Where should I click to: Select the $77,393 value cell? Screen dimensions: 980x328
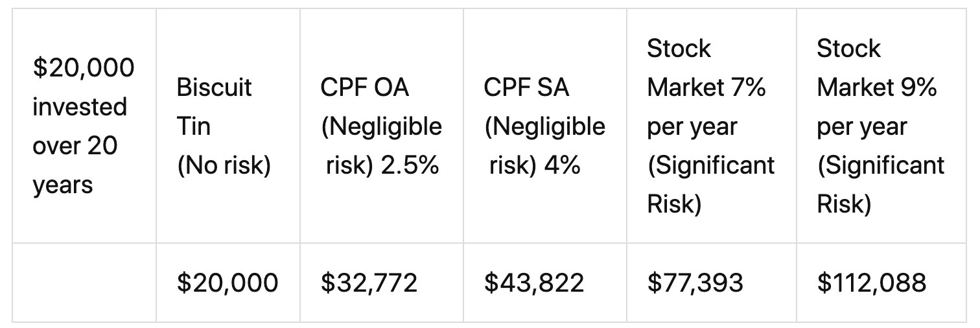(x=711, y=283)
